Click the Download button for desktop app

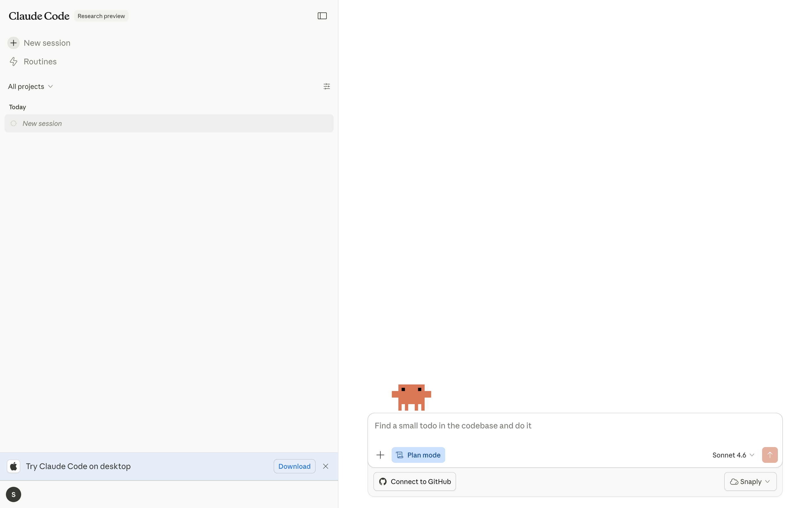294,466
